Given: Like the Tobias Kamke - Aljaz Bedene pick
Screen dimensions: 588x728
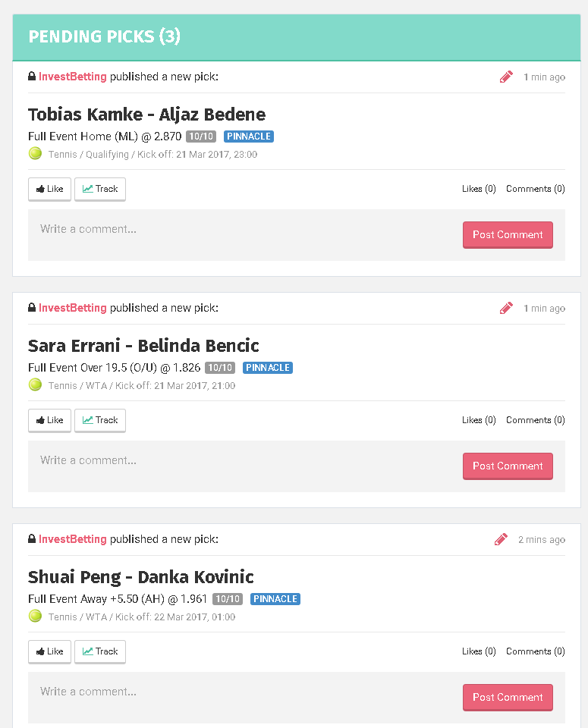Looking at the screenshot, I should coord(49,189).
